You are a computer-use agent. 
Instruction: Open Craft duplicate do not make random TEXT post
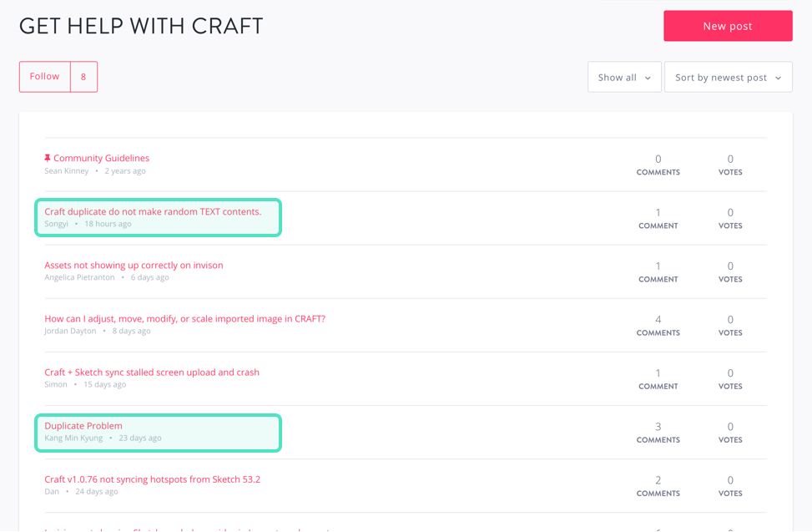pyautogui.click(x=153, y=211)
